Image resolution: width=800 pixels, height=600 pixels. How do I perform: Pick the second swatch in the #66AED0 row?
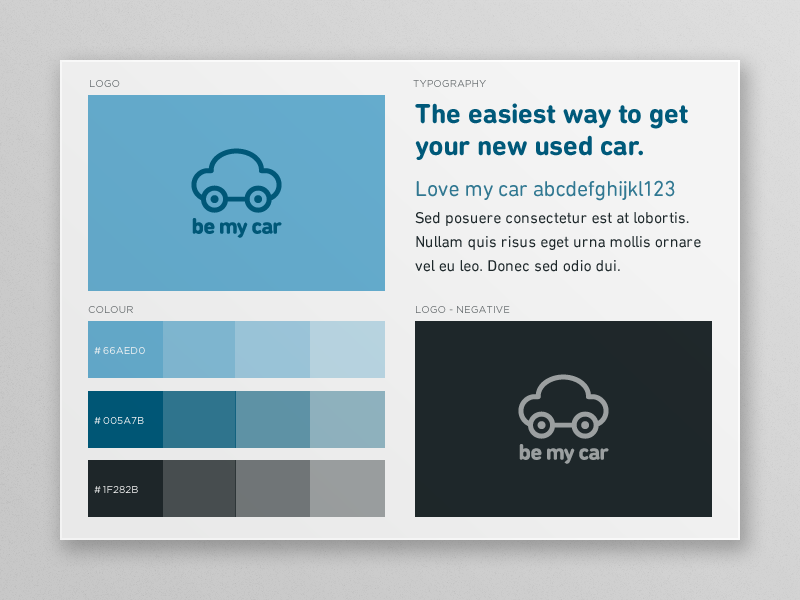pos(199,349)
